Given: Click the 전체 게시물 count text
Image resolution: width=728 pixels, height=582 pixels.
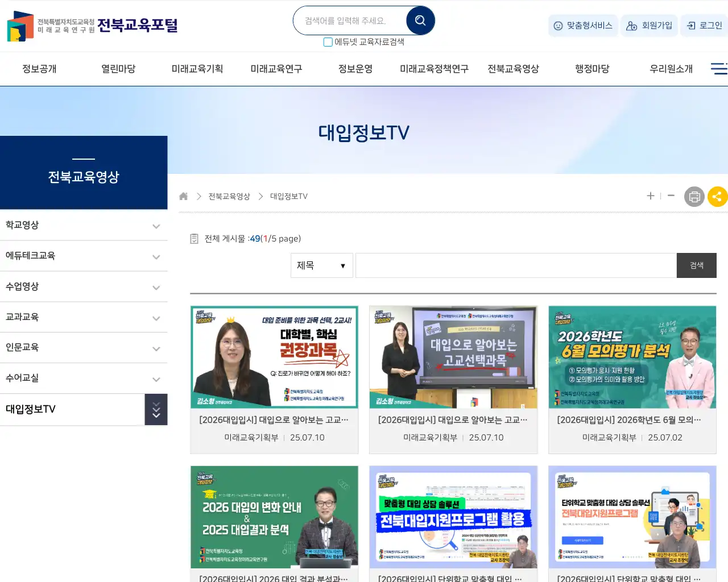Looking at the screenshot, I should pyautogui.click(x=253, y=239).
